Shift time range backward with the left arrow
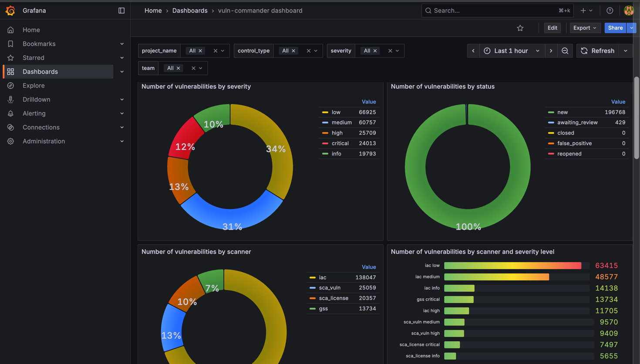This screenshot has height=364, width=640. (x=473, y=51)
